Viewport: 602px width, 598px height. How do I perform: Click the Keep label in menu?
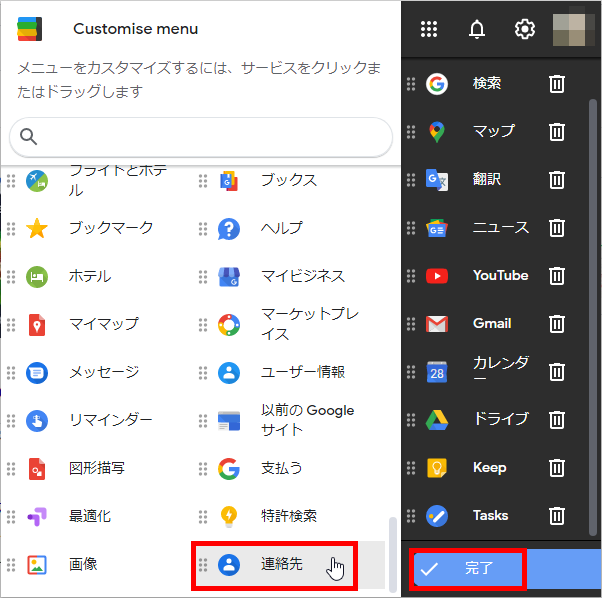coord(490,468)
